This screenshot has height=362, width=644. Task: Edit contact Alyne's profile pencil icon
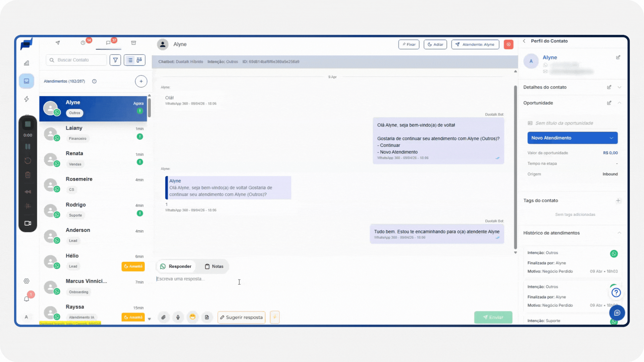click(x=618, y=57)
